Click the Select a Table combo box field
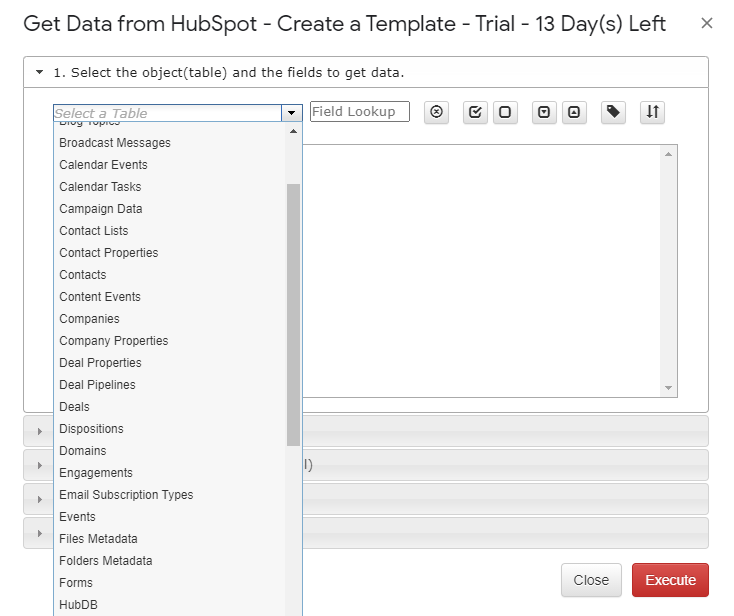 (x=168, y=113)
